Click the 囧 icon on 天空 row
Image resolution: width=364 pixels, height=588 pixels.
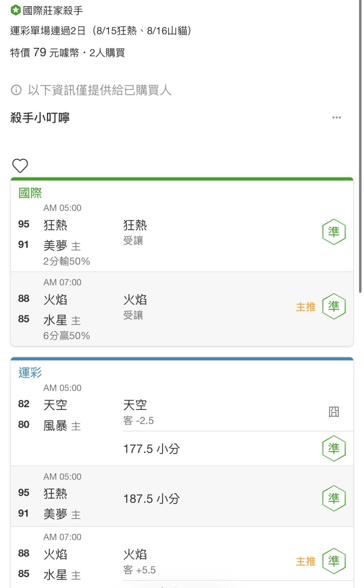(334, 412)
